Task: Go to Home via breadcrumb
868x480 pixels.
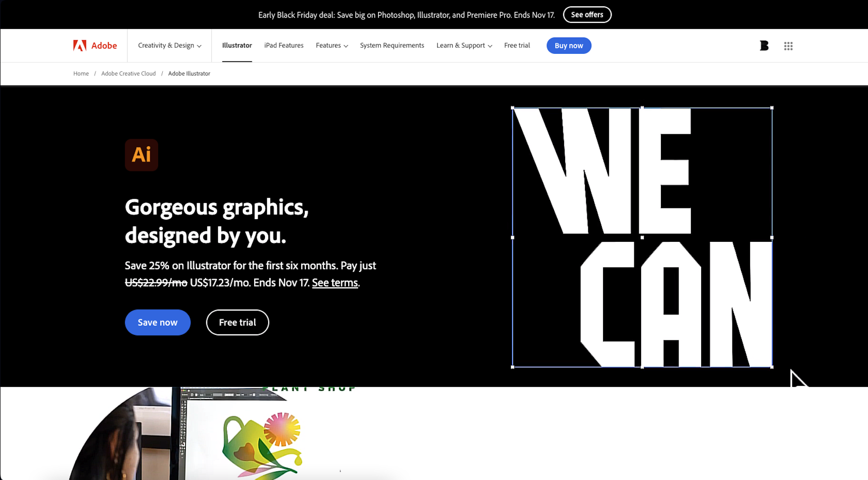Action: click(x=81, y=74)
